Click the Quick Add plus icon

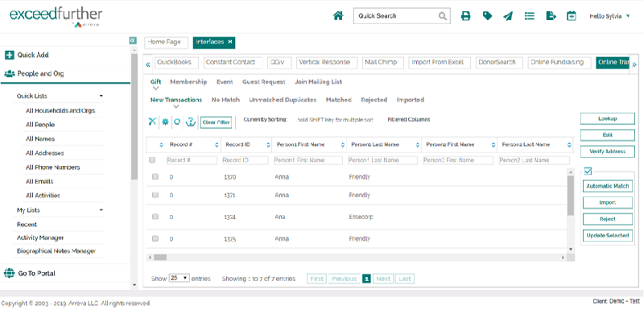(9, 55)
